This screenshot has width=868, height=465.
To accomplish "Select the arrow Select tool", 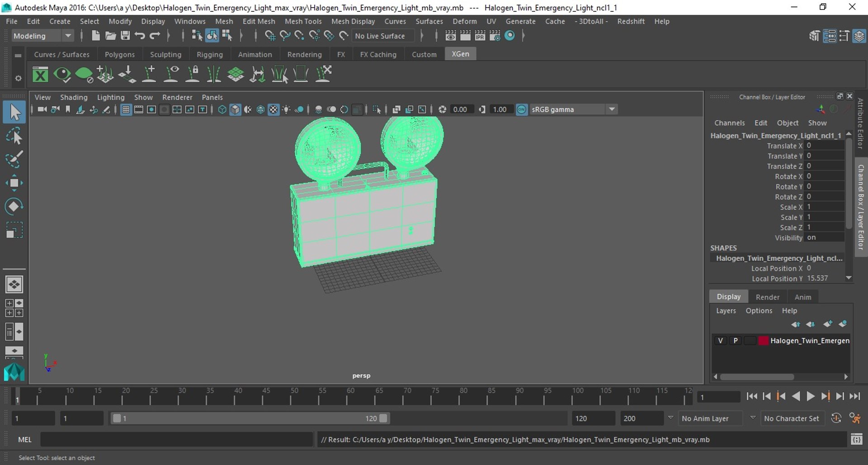I will 14,112.
